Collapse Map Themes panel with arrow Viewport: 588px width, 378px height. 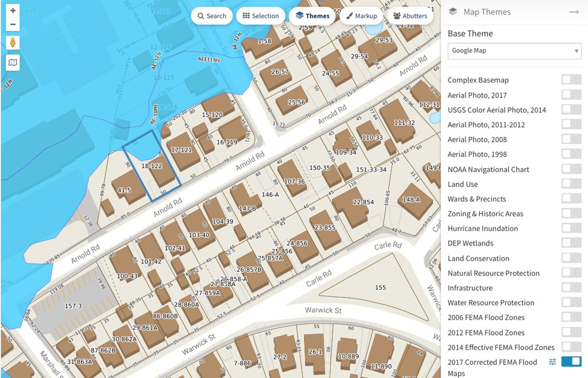pyautogui.click(x=574, y=12)
